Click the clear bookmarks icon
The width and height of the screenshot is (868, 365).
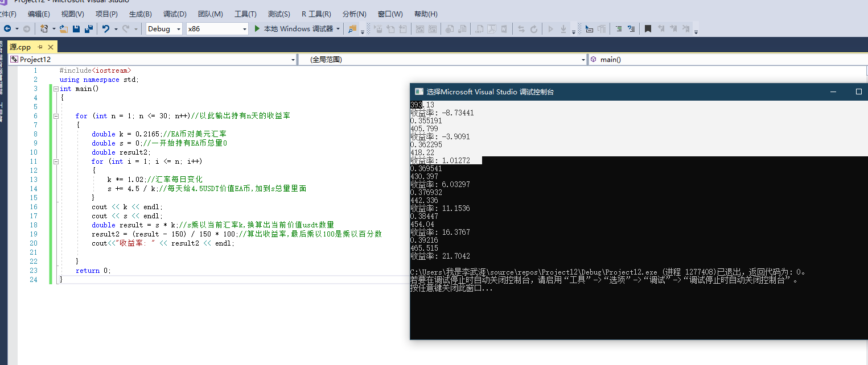pyautogui.click(x=685, y=28)
